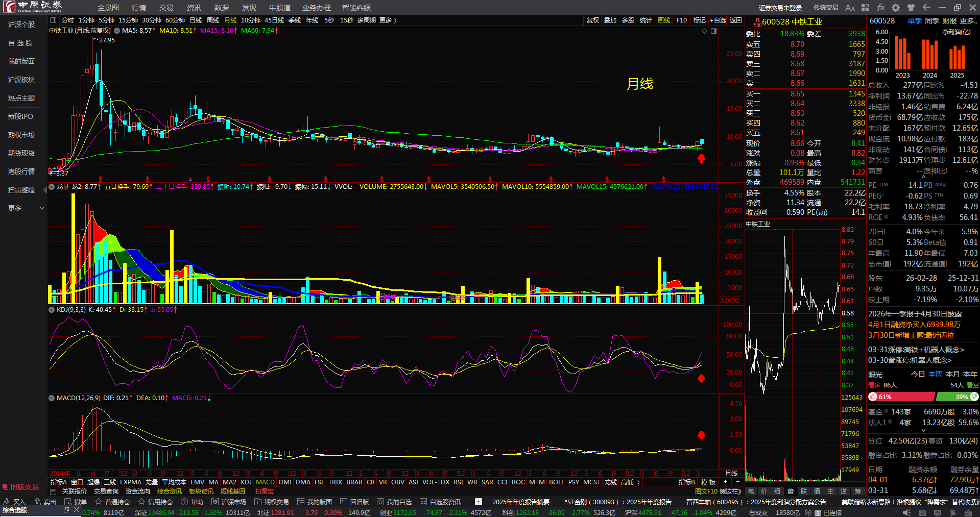Viewport: 980px width, 517px height.
Task: Click the 中原证券 logo
Action: (x=32, y=7)
